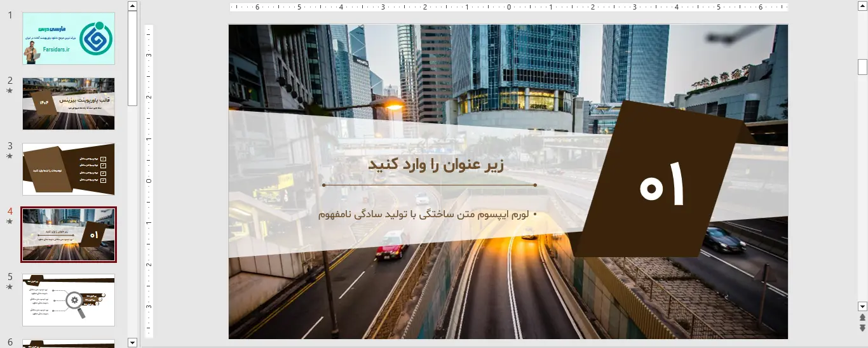Select slide 3 brown checklist thumbnail

coord(69,169)
